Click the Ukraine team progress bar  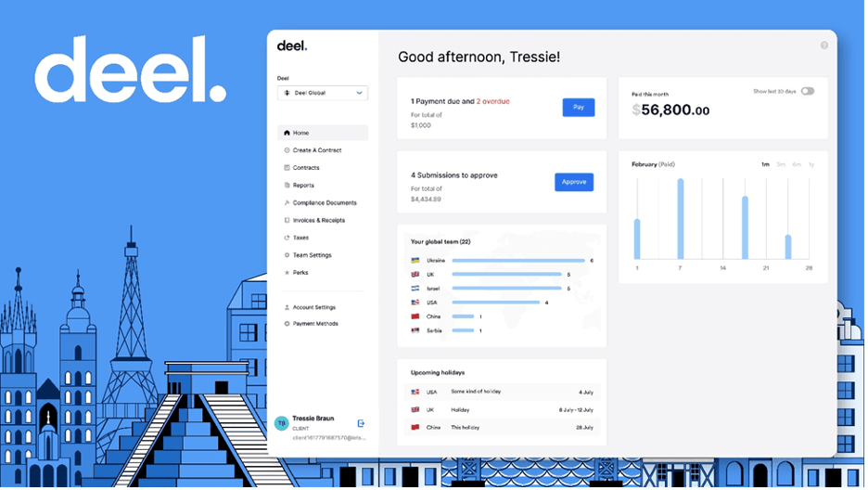517,261
